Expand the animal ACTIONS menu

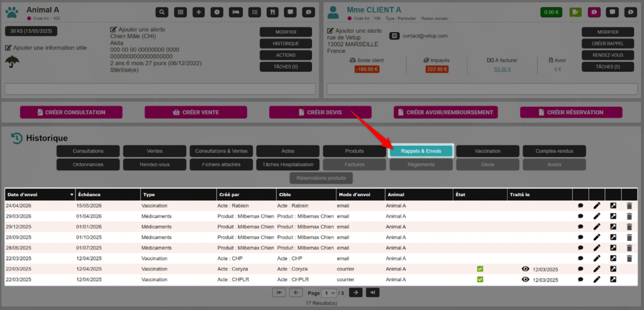[286, 55]
